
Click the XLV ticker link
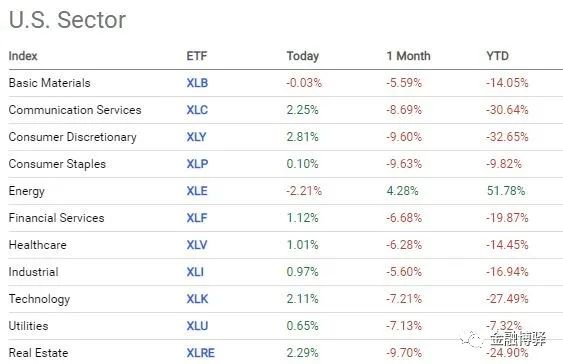pos(197,245)
